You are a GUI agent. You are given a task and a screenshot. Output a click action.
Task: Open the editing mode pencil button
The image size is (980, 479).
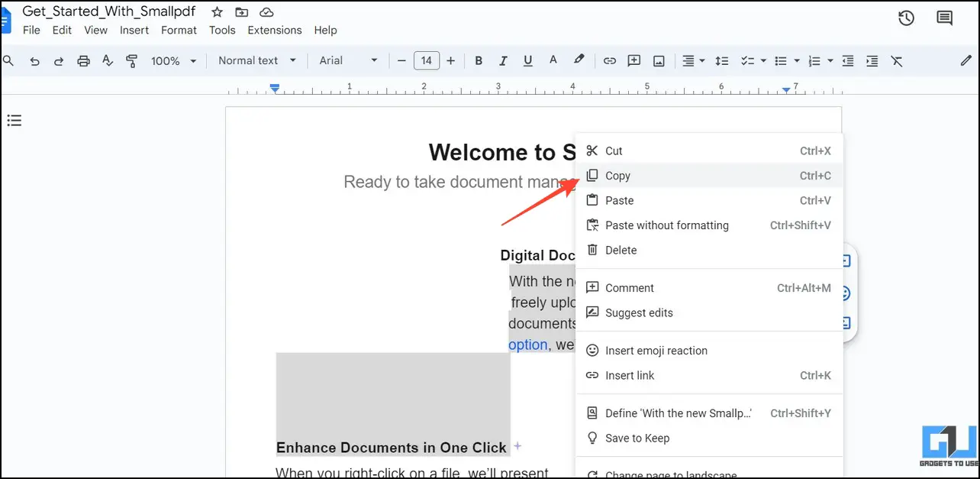966,61
